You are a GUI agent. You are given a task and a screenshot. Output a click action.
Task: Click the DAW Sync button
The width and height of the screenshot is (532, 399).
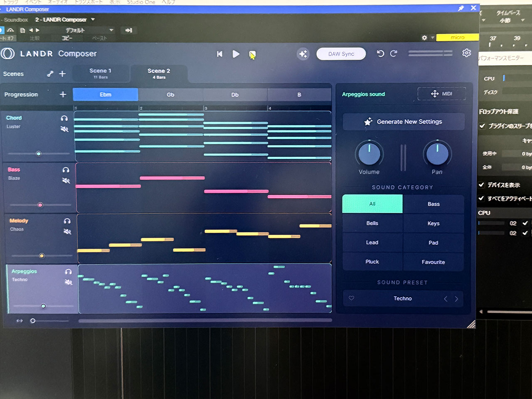341,54
